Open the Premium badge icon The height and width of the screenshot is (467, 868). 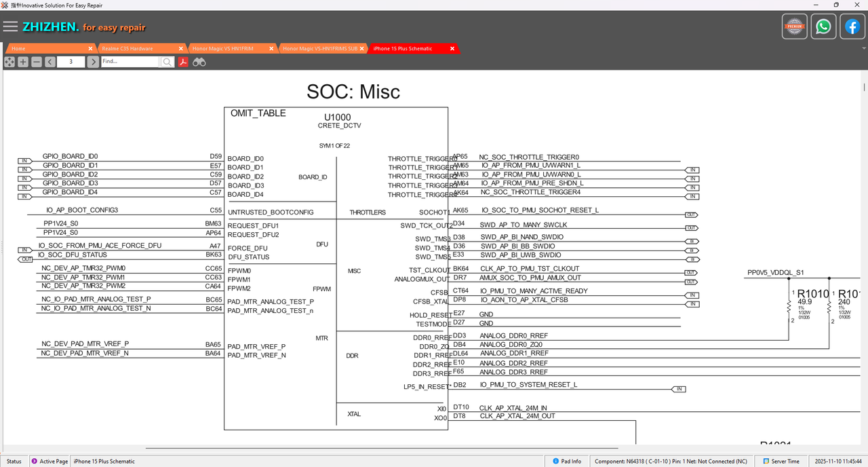tap(795, 26)
